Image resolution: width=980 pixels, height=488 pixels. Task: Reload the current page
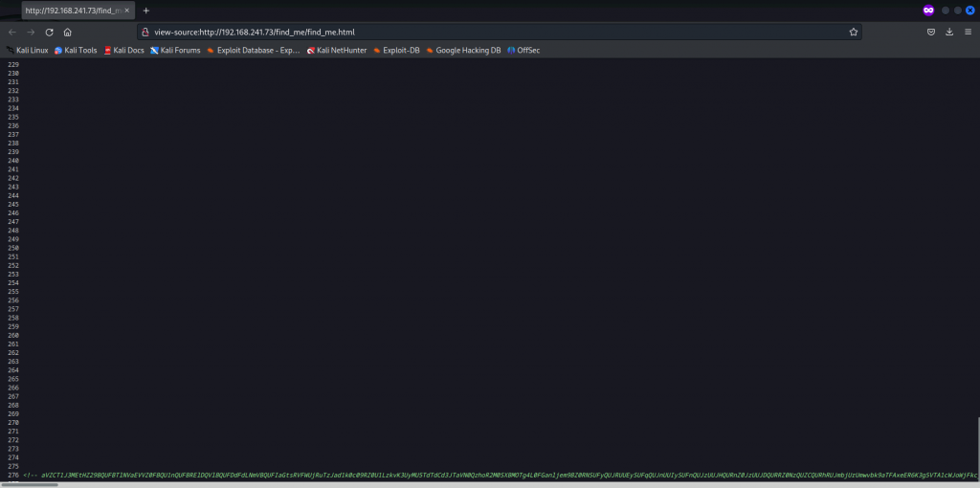tap(50, 32)
